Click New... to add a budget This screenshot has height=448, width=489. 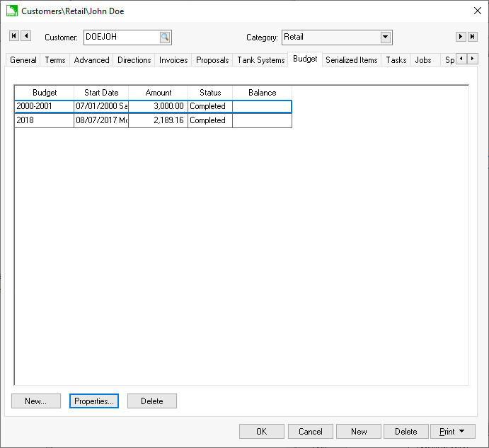point(36,401)
